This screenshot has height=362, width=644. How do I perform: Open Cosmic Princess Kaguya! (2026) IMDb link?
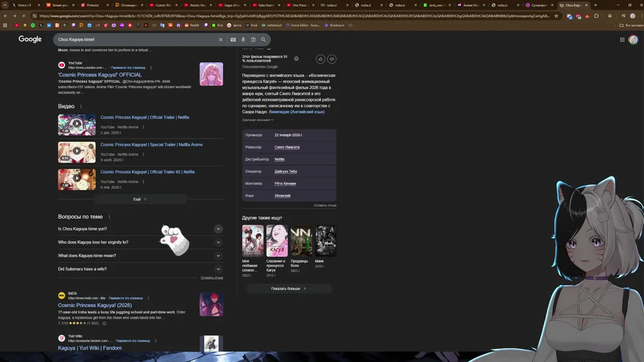[95, 305]
